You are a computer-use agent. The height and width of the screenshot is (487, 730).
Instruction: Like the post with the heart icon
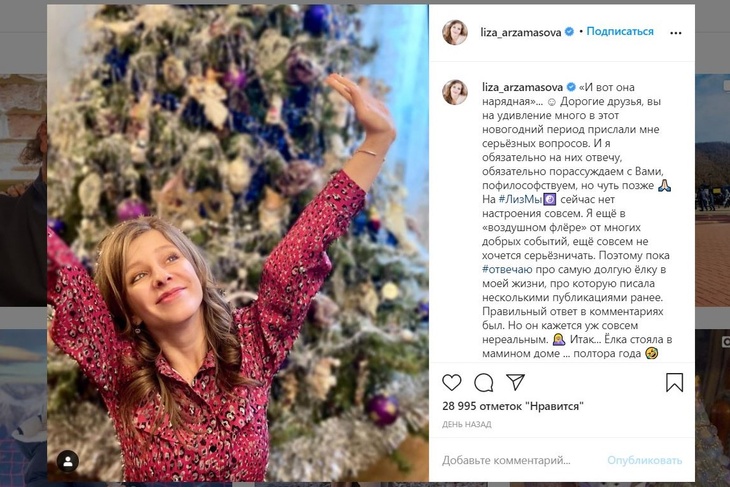[452, 382]
